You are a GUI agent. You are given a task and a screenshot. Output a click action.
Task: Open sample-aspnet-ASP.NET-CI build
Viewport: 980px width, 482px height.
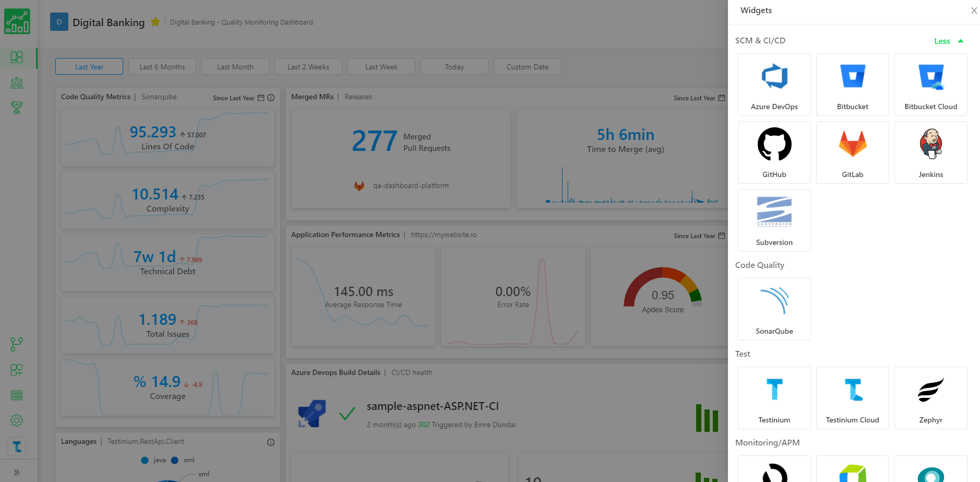point(433,406)
